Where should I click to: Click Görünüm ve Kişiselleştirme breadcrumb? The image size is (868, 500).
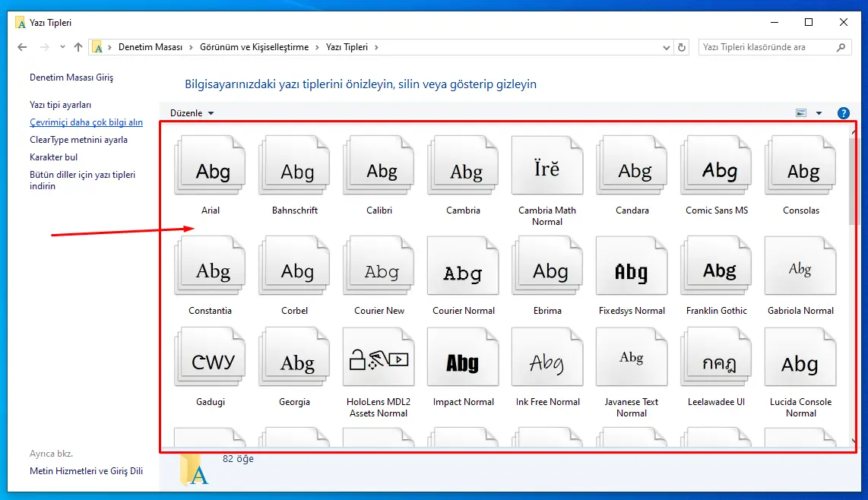tap(254, 47)
